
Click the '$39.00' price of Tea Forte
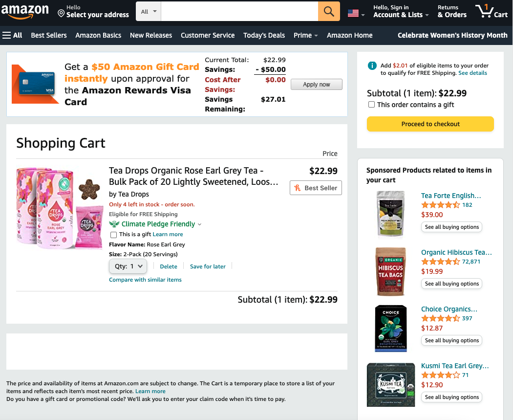click(x=432, y=215)
